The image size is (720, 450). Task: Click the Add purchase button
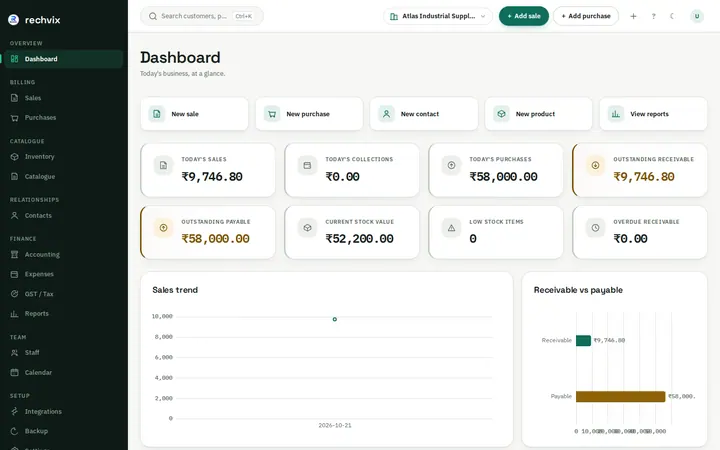pos(586,16)
